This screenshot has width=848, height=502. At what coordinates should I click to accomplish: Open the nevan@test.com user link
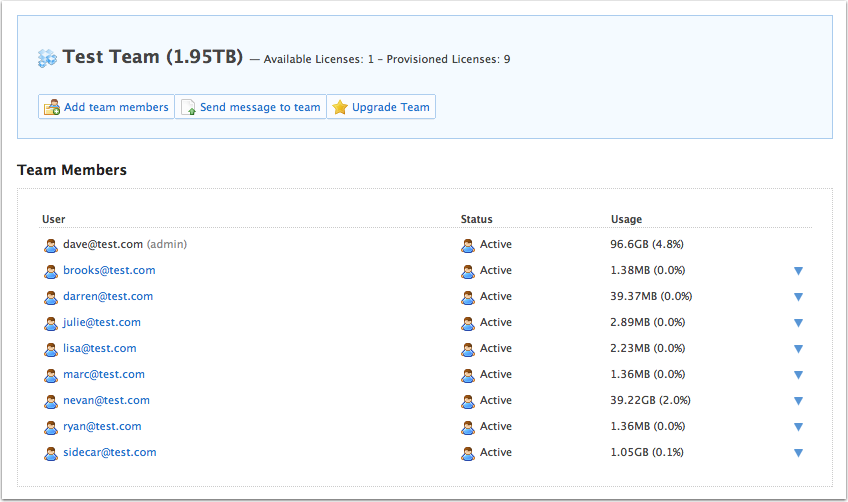[107, 400]
